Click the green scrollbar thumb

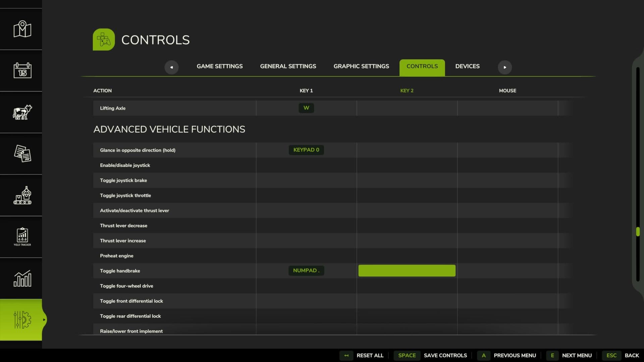[638, 232]
